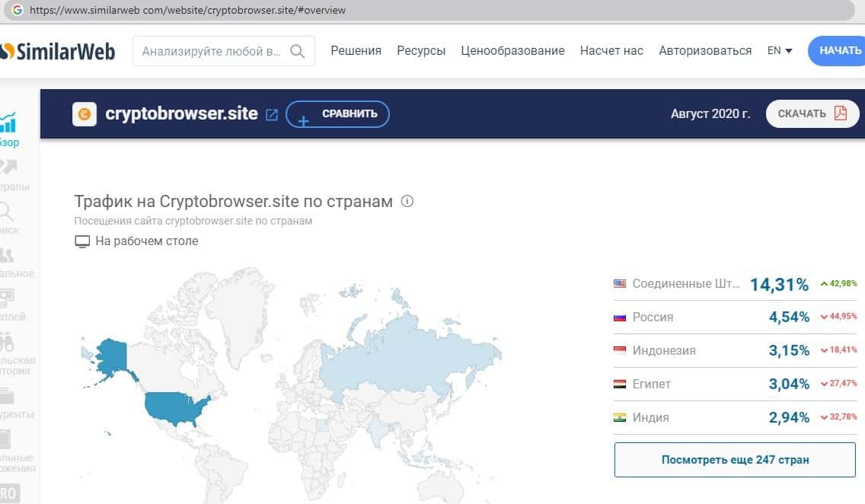Screen dimensions: 865x504
Task: Click the 3,15% traffic share value
Action: click(x=789, y=351)
